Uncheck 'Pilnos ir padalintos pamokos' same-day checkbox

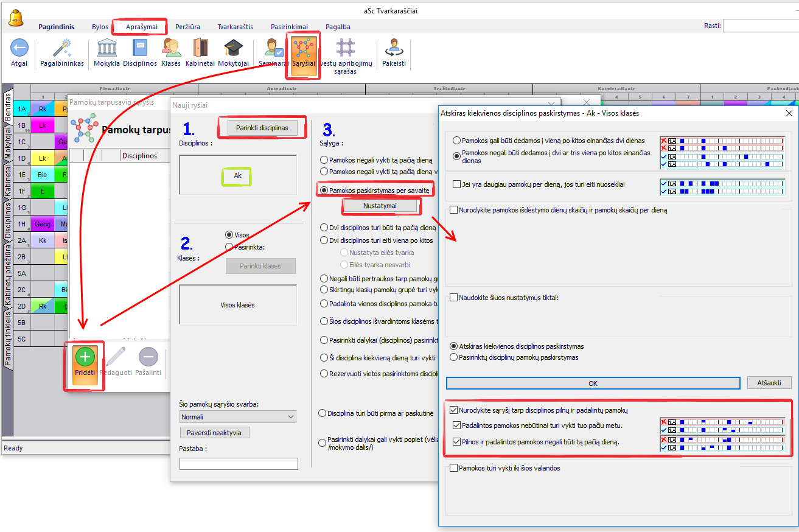pos(458,442)
